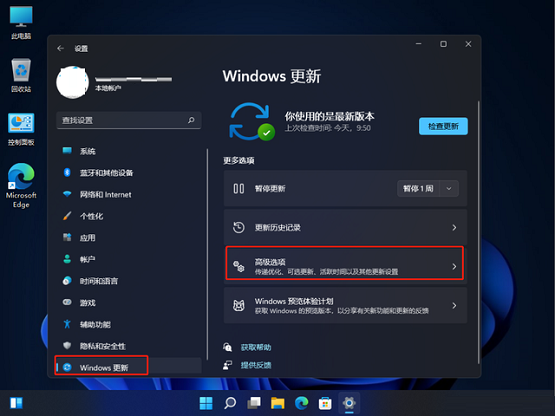Select 隐私和安全性 privacy settings
555x416 pixels.
(129, 346)
